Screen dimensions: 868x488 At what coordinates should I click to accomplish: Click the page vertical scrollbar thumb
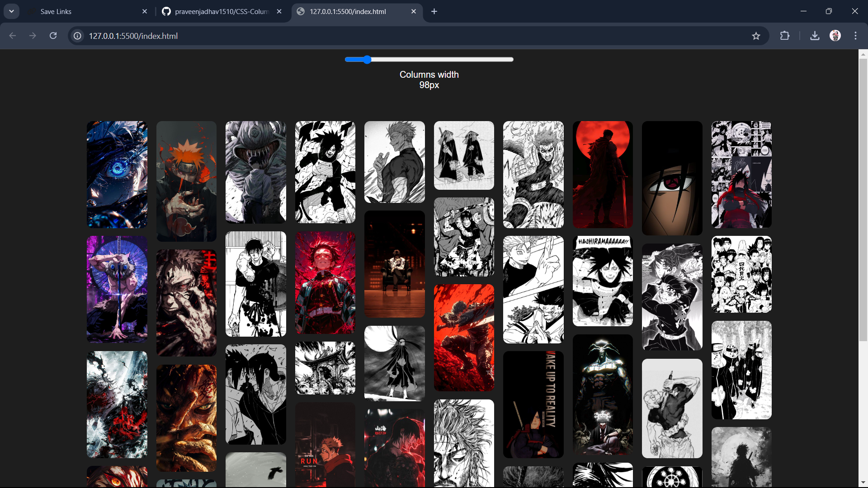[863, 199]
